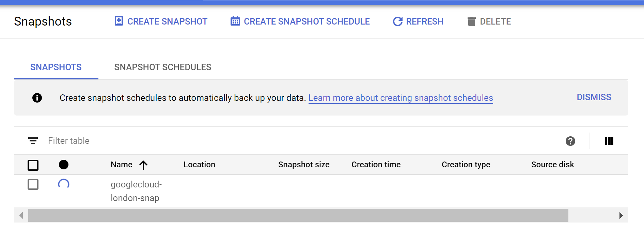Open the column display options icon
Screen dimensions: 644x229
click(609, 141)
